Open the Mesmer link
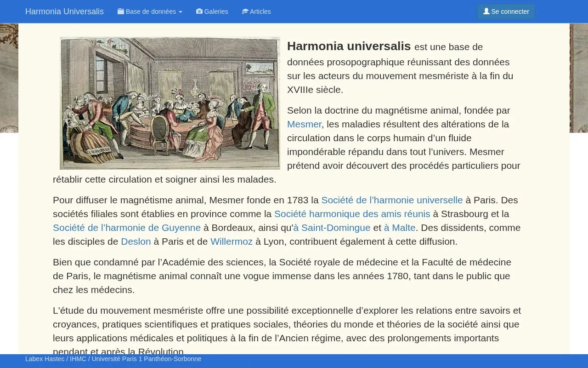The image size is (588, 368). tap(304, 124)
